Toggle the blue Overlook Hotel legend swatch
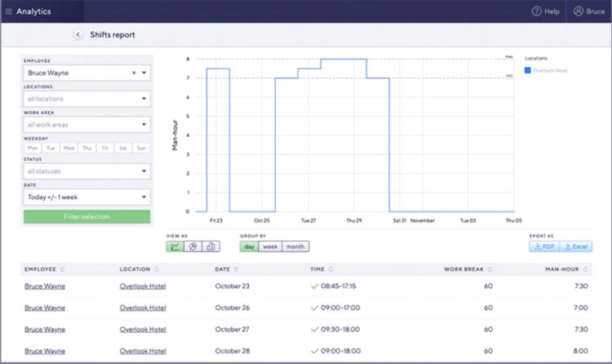This screenshot has height=364, width=612. tap(528, 70)
